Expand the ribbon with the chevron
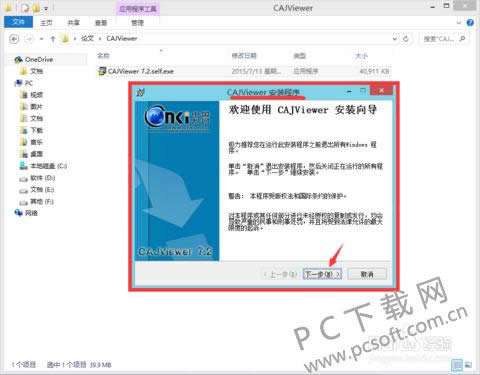 [459, 23]
